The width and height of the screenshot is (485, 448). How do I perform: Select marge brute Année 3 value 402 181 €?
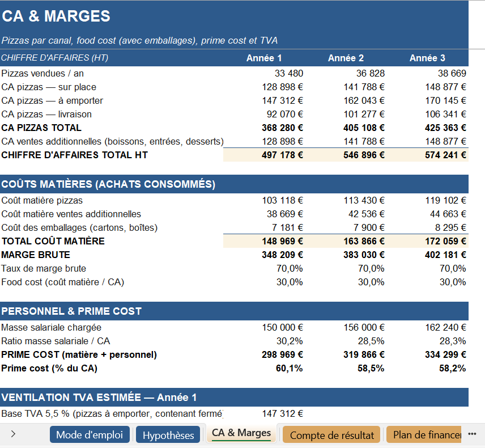coord(446,255)
